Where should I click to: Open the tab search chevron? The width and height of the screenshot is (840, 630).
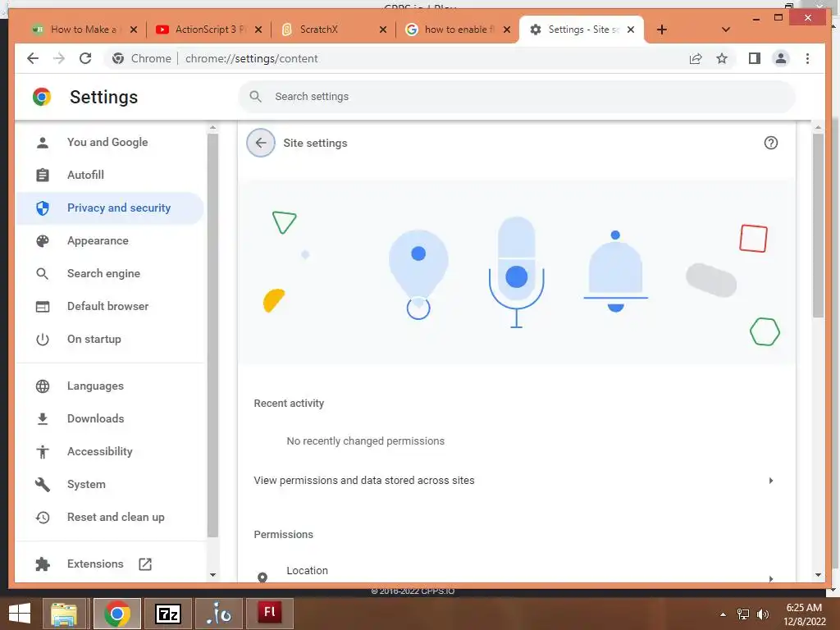[x=725, y=30]
